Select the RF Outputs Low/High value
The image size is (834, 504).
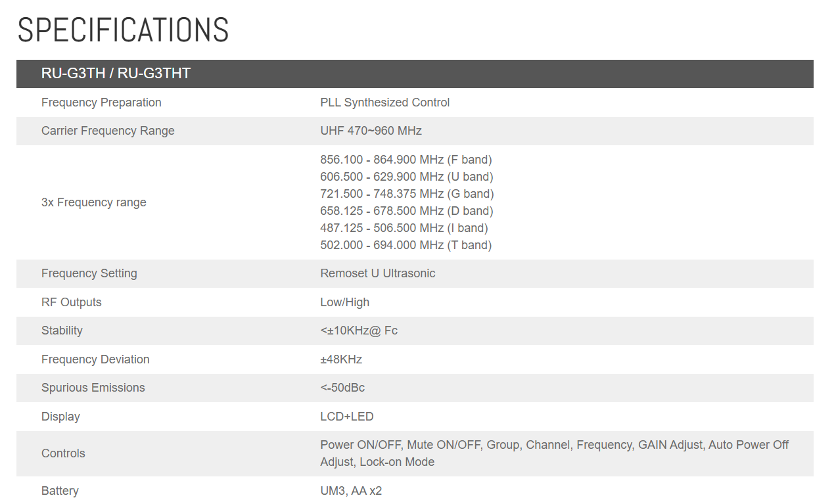click(x=344, y=302)
